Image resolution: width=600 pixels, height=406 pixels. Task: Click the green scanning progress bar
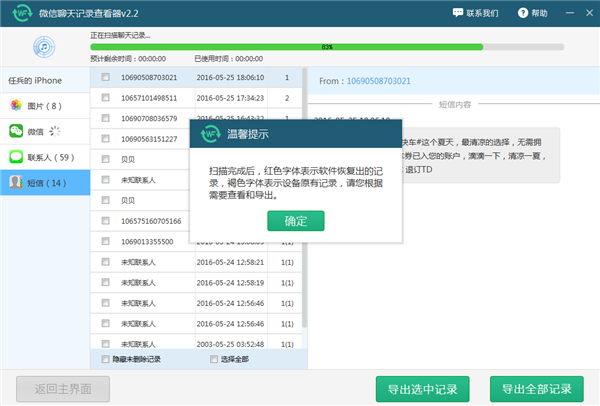coord(286,47)
